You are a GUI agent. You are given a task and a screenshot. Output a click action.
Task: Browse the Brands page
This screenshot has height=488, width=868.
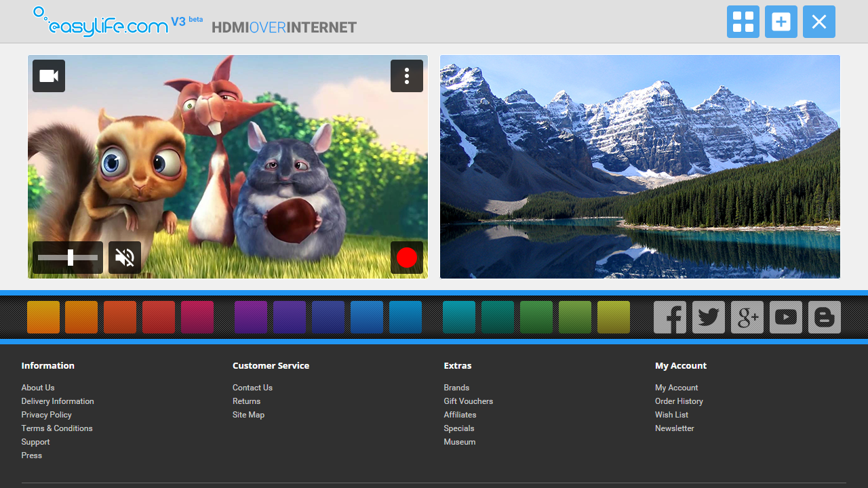pos(457,388)
